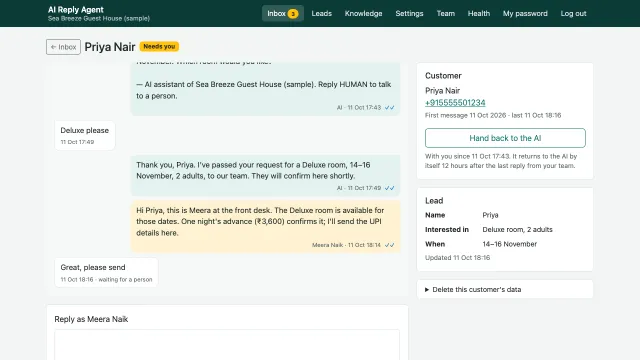This screenshot has height=360, width=640.
Task: Click the '11 Oct 17:49' timestamp under Deluxe please
Action: (x=77, y=142)
